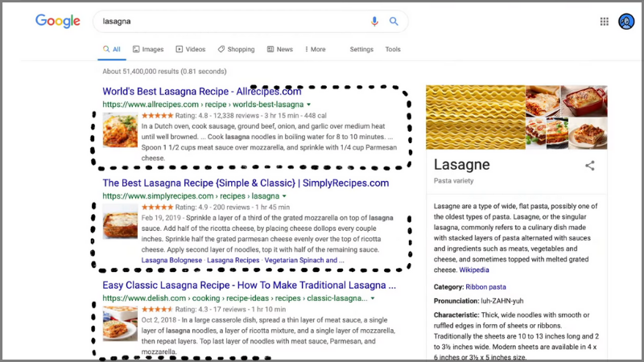Open the large lasagne pasta sheets image

coord(476,117)
